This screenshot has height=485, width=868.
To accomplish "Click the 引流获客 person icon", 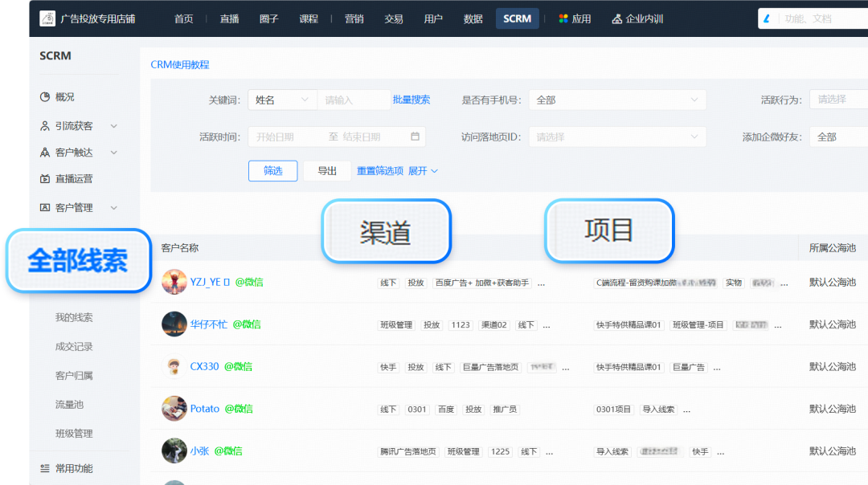I will coord(45,126).
